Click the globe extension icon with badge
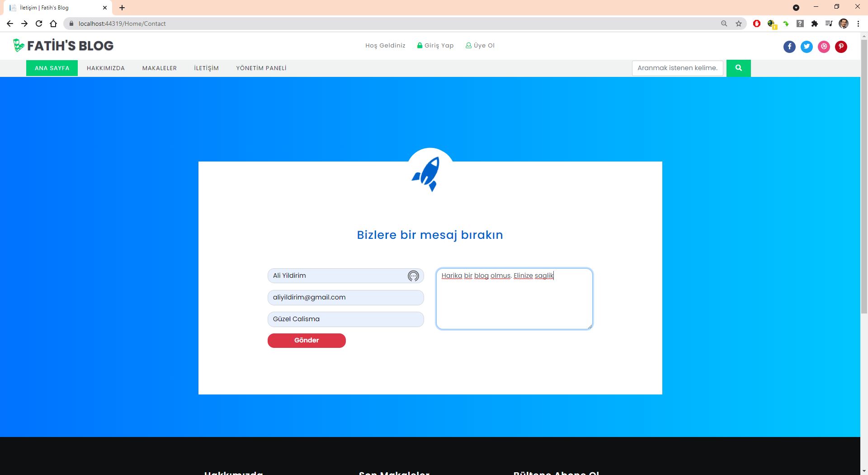868x475 pixels. click(x=772, y=24)
